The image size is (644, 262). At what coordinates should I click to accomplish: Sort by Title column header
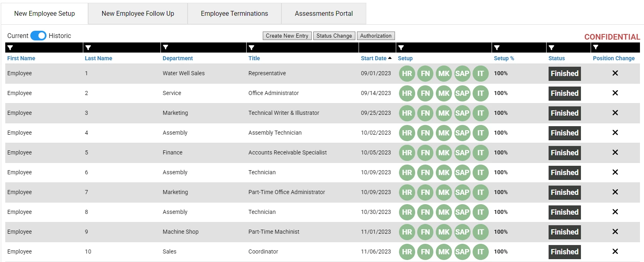(x=254, y=58)
